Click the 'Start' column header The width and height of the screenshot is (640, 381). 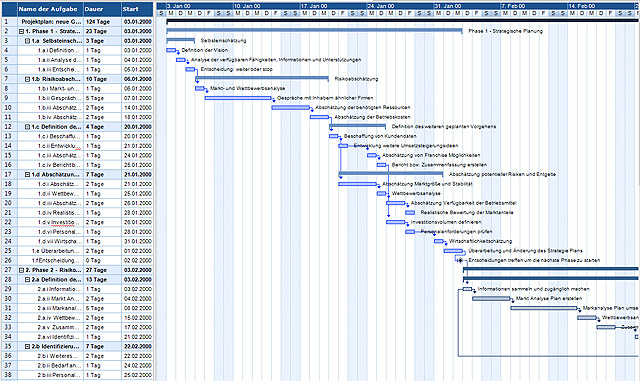[138, 9]
